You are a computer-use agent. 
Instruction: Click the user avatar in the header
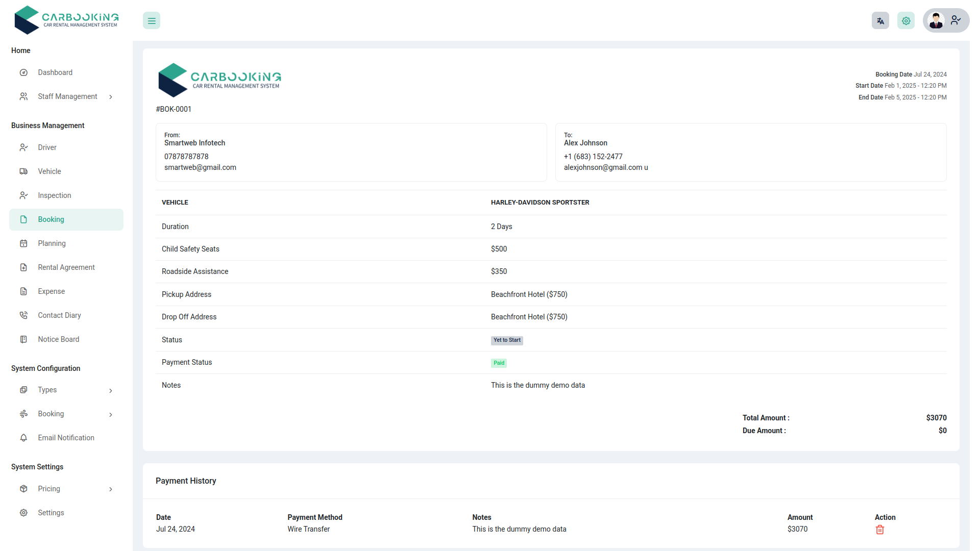click(936, 20)
